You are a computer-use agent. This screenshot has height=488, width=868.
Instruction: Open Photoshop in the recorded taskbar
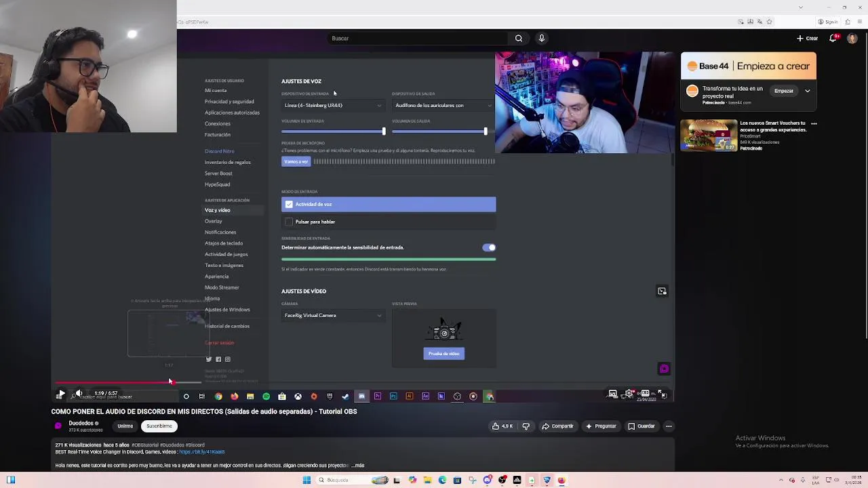[x=393, y=396]
